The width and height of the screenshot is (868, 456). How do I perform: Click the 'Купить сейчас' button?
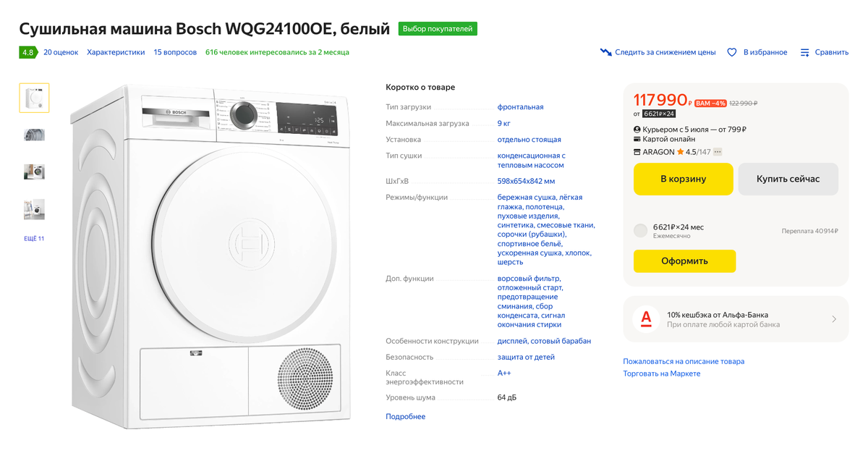788,179
